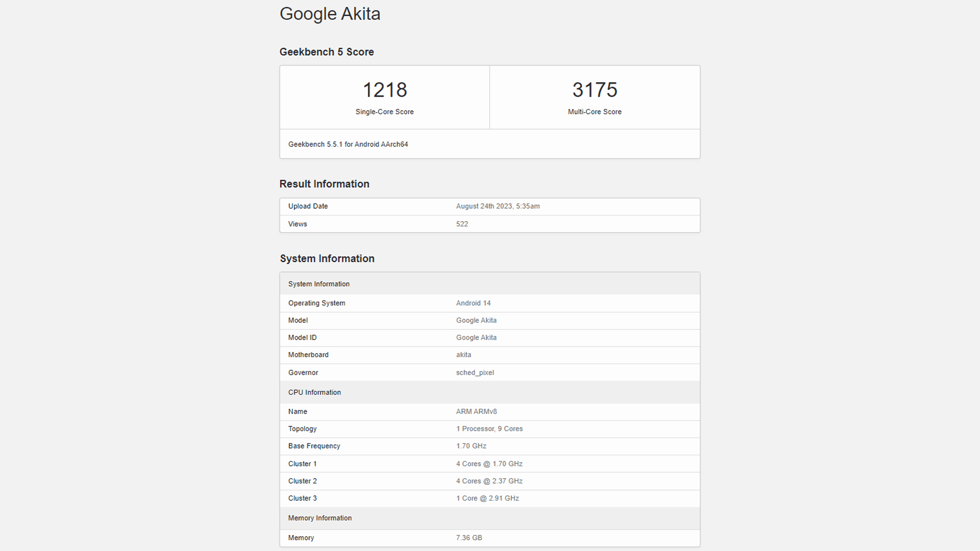Image resolution: width=980 pixels, height=551 pixels.
Task: Click the Motherboard value akita
Action: pos(463,355)
